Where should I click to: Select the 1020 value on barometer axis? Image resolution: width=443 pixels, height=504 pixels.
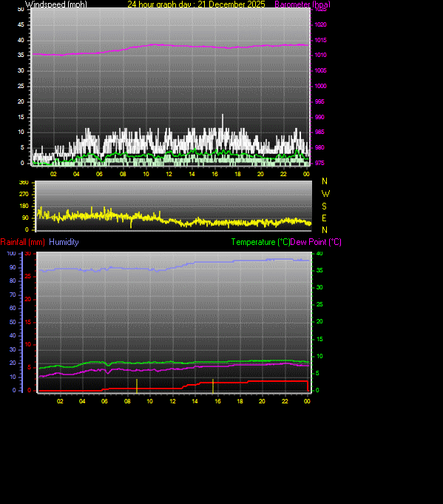pyautogui.click(x=321, y=24)
